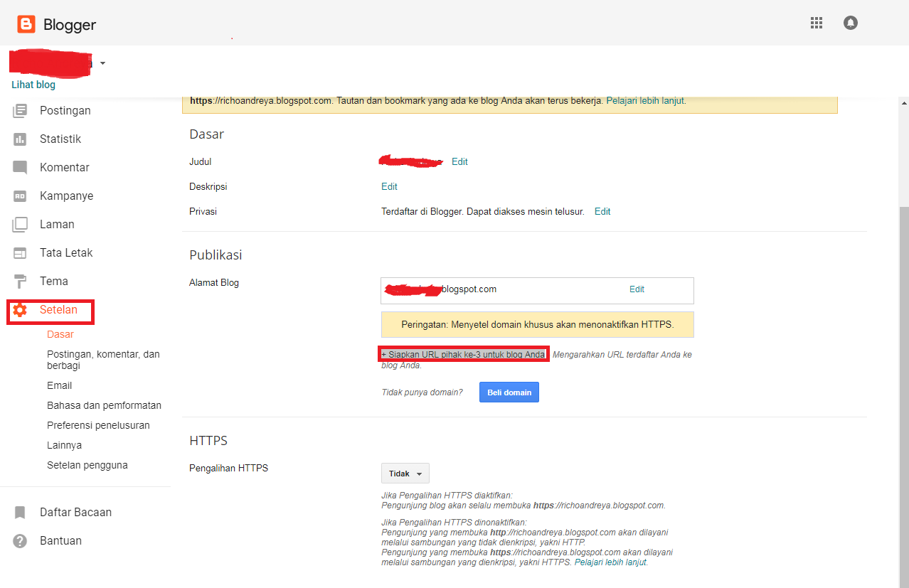The height and width of the screenshot is (588, 909).
Task: Click the vertical page scrollbar
Action: (x=903, y=356)
